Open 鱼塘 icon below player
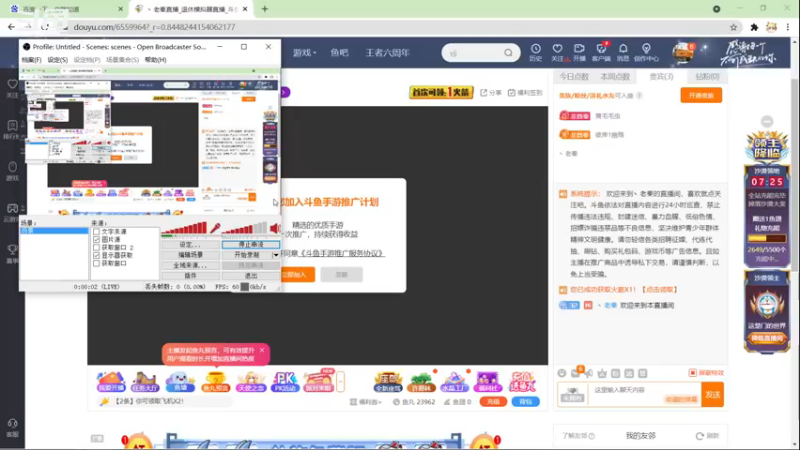This screenshot has height=450, width=800. (180, 381)
